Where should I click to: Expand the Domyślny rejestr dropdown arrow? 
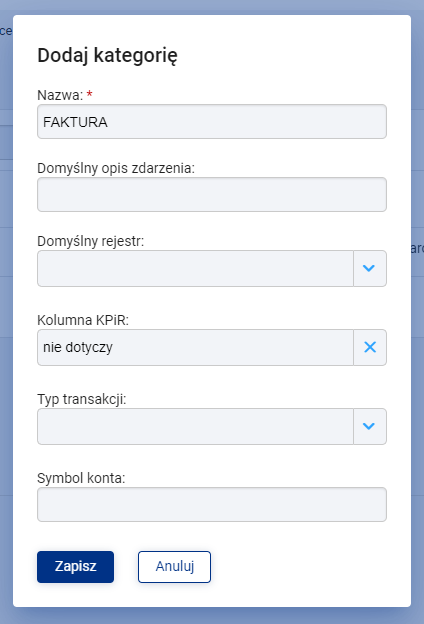[370, 268]
